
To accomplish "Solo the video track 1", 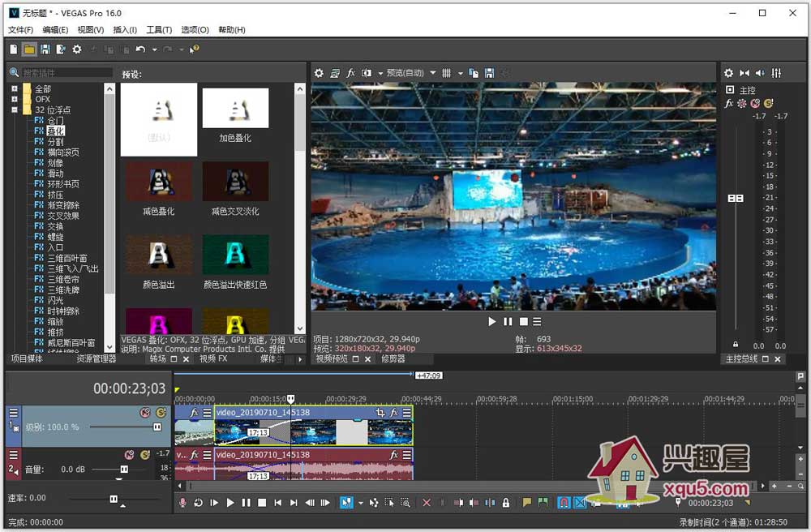I will (161, 413).
